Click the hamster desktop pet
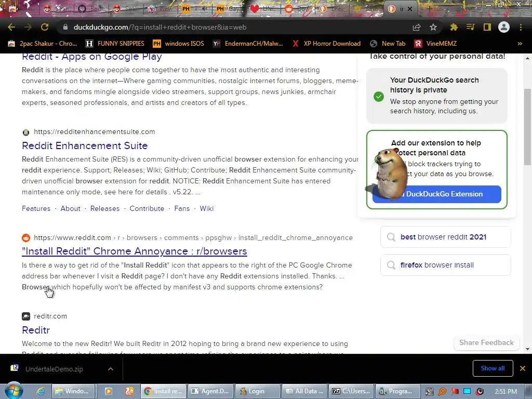 (x=390, y=173)
